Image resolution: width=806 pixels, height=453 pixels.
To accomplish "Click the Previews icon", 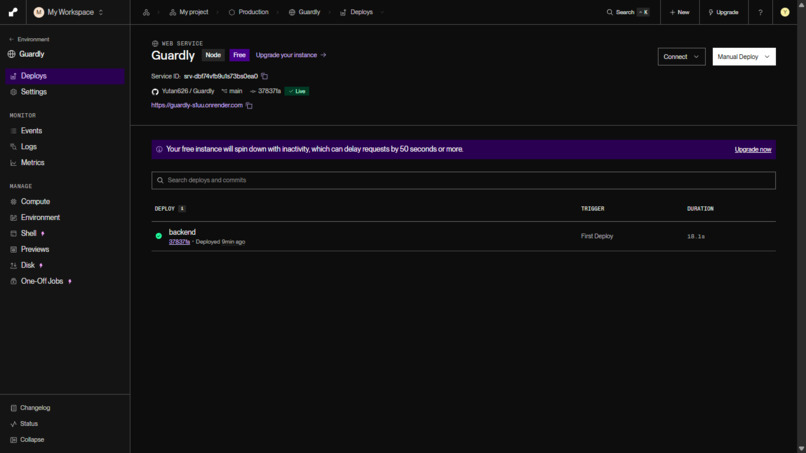I will pos(13,249).
